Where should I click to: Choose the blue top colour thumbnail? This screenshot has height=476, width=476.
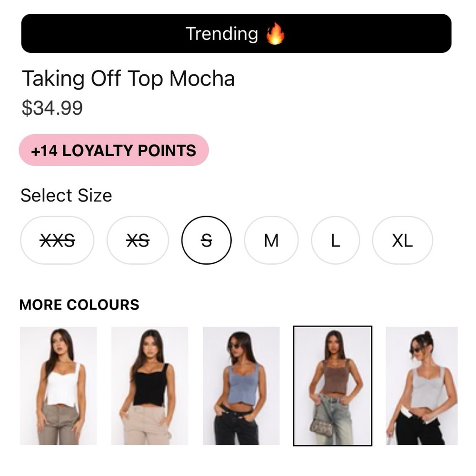pos(241,386)
